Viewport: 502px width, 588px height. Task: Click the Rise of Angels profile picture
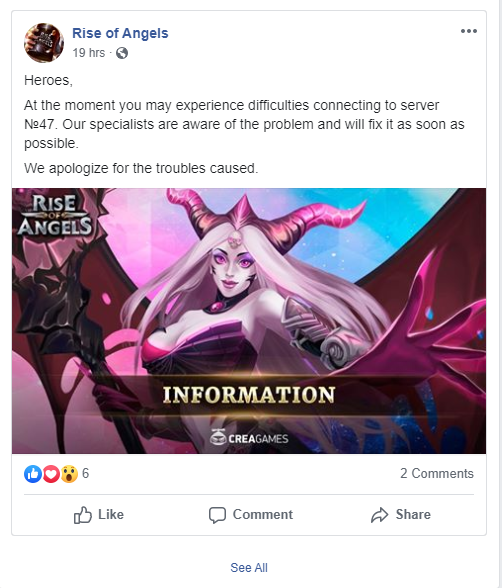44,43
